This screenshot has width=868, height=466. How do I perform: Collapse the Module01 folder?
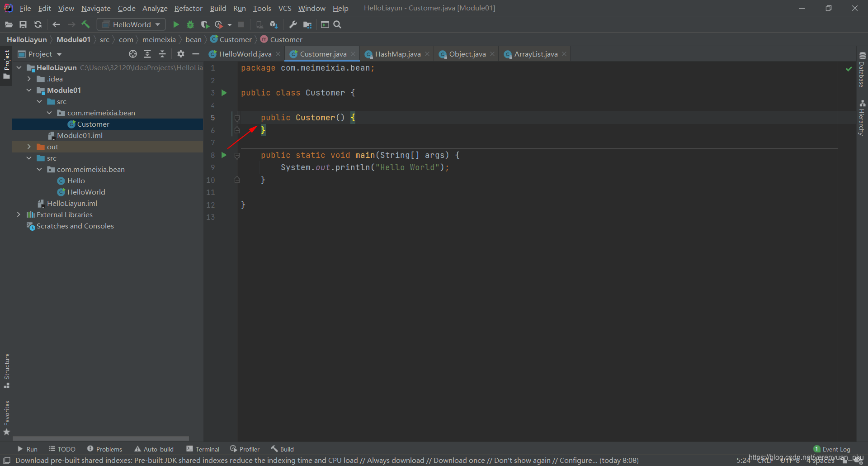[x=29, y=90]
